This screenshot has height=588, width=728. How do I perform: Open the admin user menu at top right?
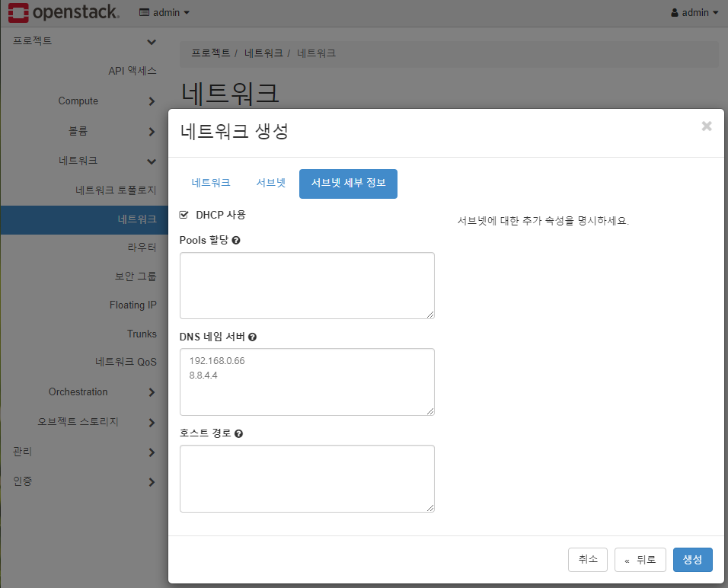click(x=694, y=12)
